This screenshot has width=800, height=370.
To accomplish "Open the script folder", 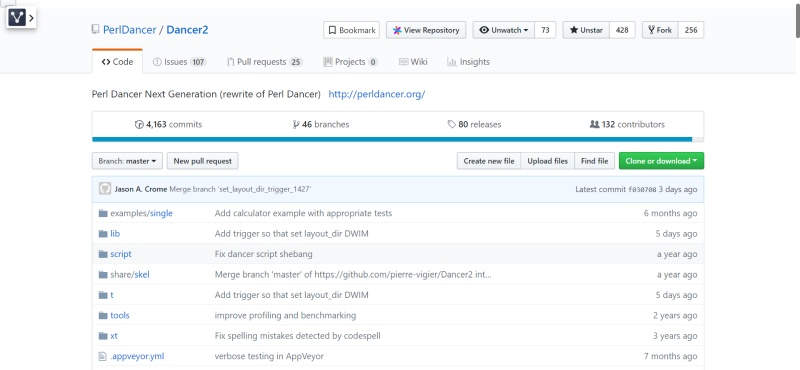I will coord(121,254).
